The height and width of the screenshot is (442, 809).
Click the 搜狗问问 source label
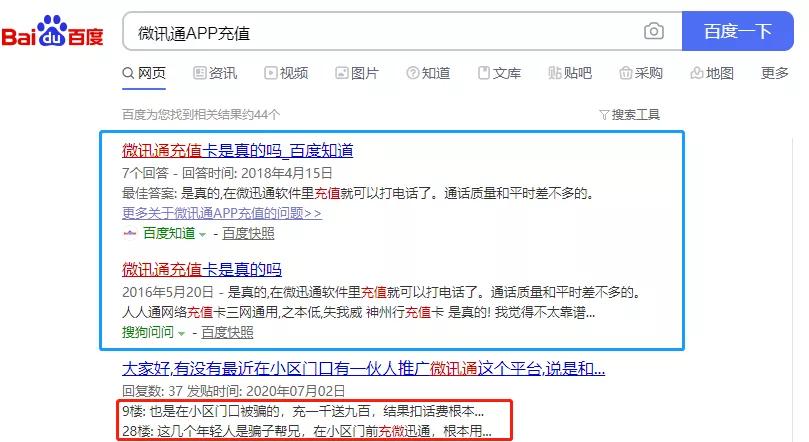coord(148,333)
